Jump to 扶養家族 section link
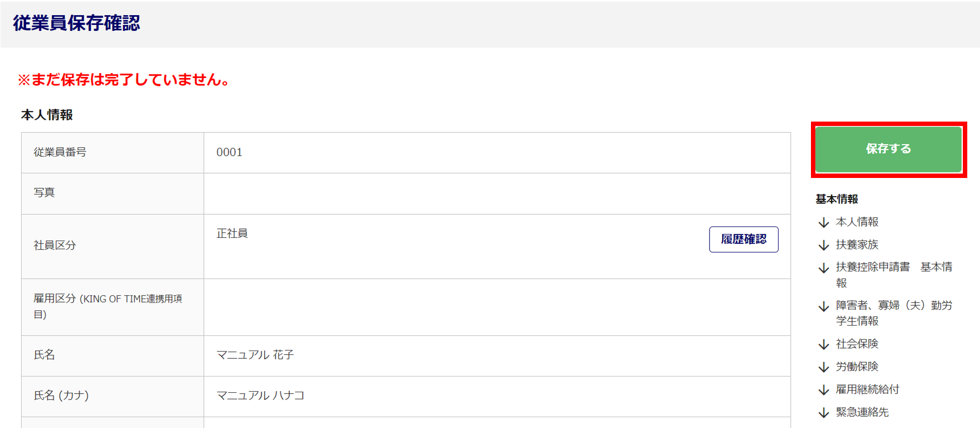This screenshot has width=980, height=428. pos(857,245)
